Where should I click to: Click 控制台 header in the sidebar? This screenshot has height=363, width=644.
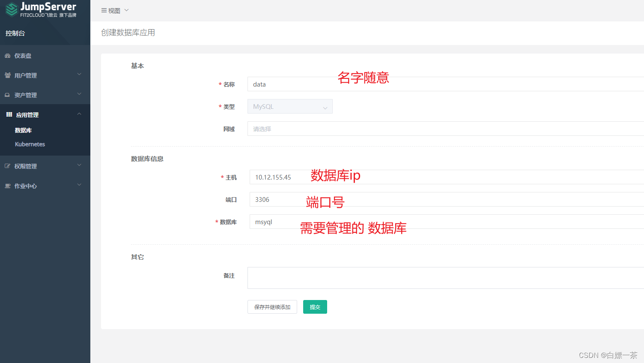[x=15, y=33]
